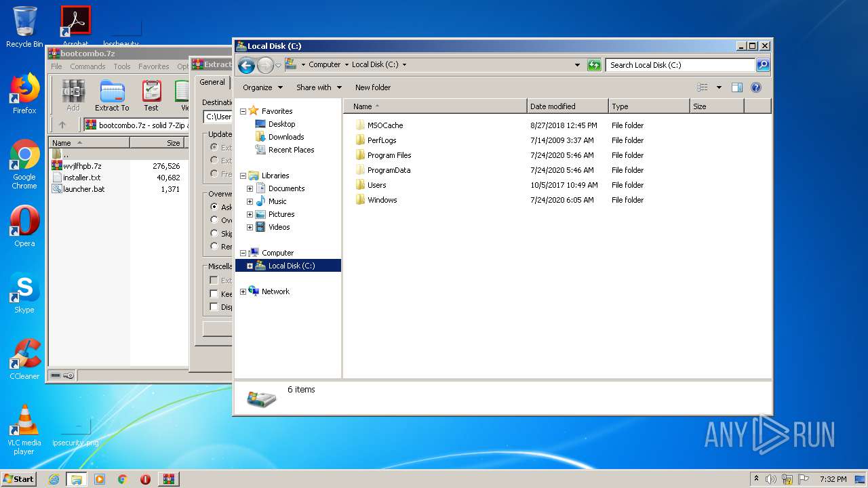
Task: Click the search magnifier icon in Explorer
Action: click(x=763, y=65)
